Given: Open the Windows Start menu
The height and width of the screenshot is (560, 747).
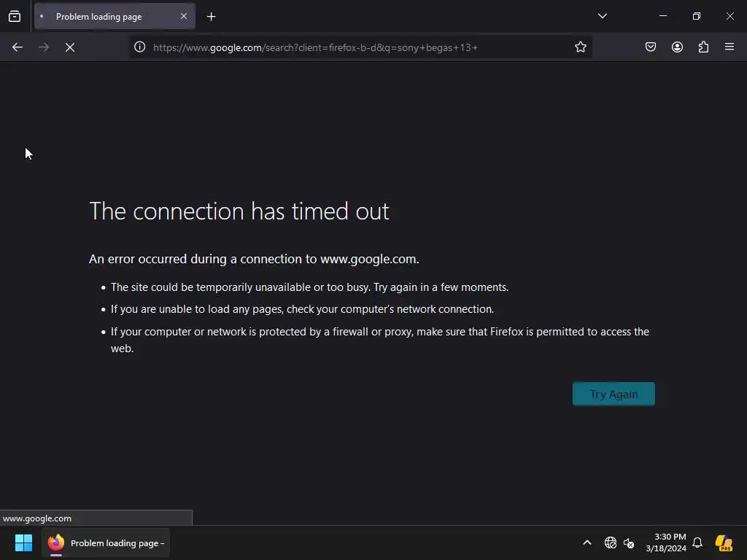Looking at the screenshot, I should (x=23, y=542).
